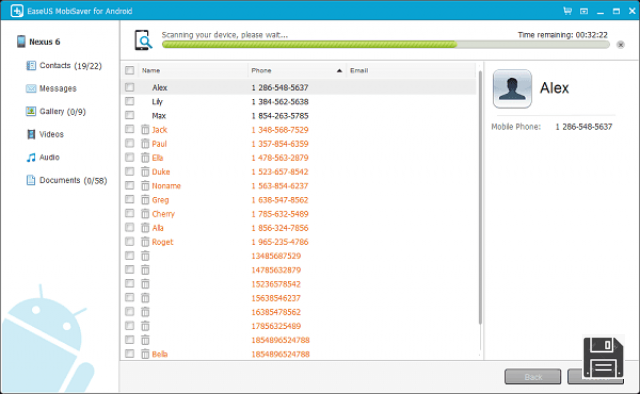Click the scanning device magnifier icon
The height and width of the screenshot is (394, 640).
143,40
